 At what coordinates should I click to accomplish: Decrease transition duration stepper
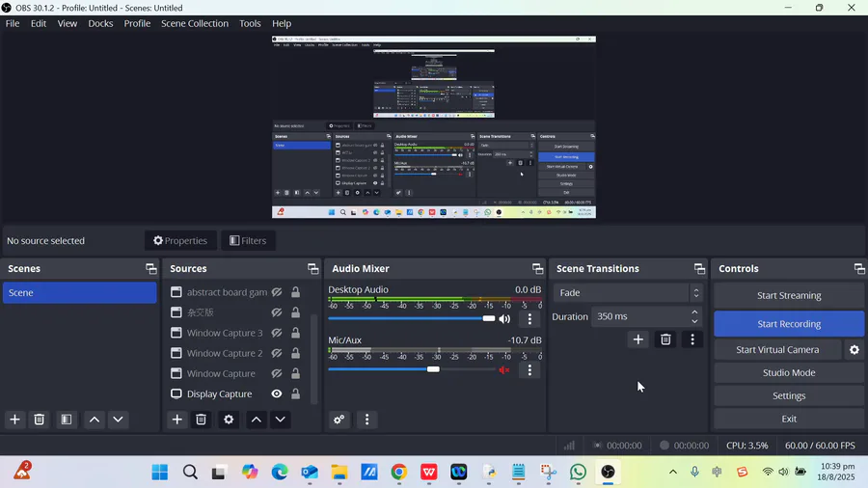[694, 321]
